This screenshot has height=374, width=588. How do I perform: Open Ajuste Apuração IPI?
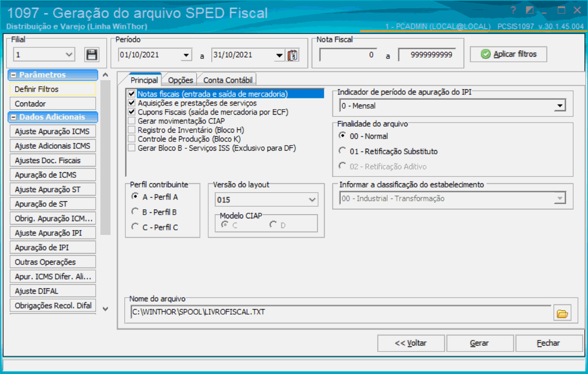click(52, 233)
